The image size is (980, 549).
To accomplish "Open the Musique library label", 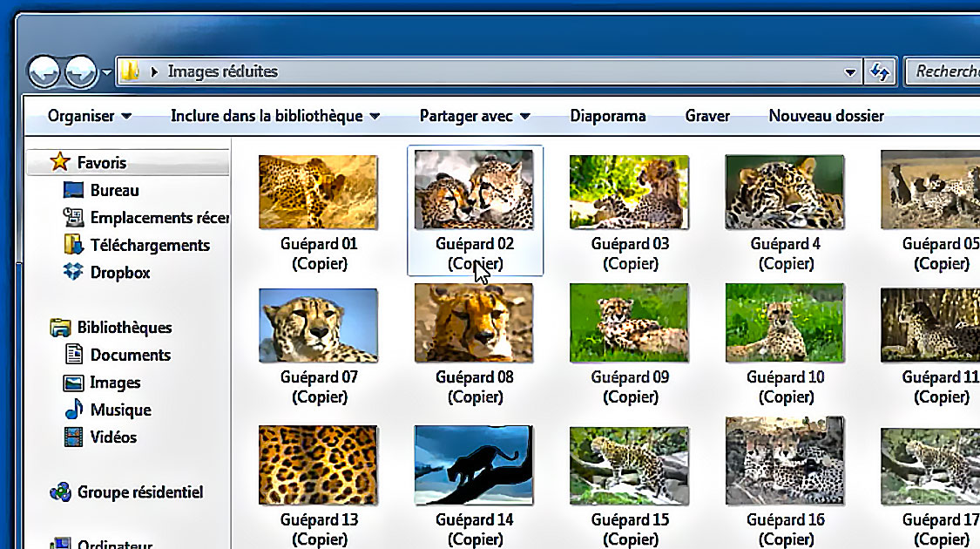I will (x=120, y=410).
